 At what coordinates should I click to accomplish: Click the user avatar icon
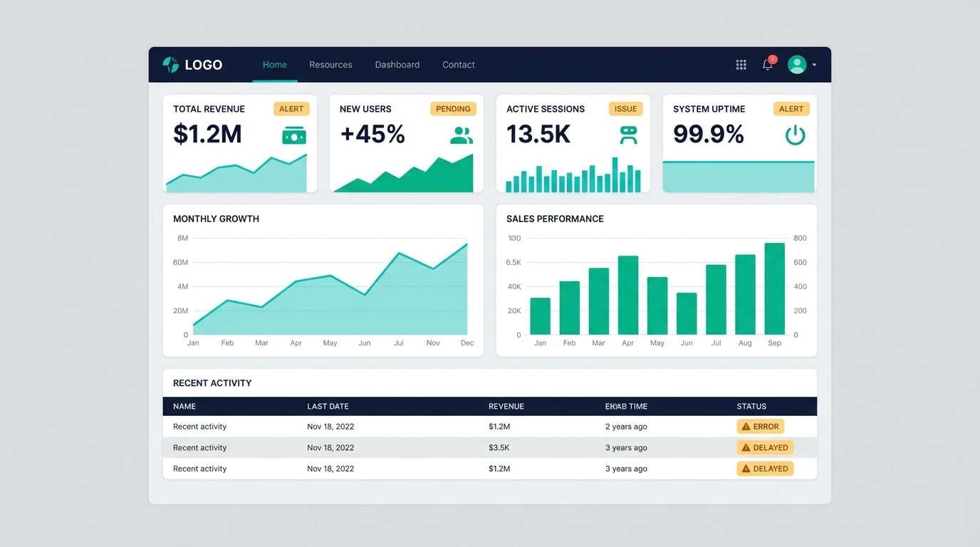pos(797,63)
